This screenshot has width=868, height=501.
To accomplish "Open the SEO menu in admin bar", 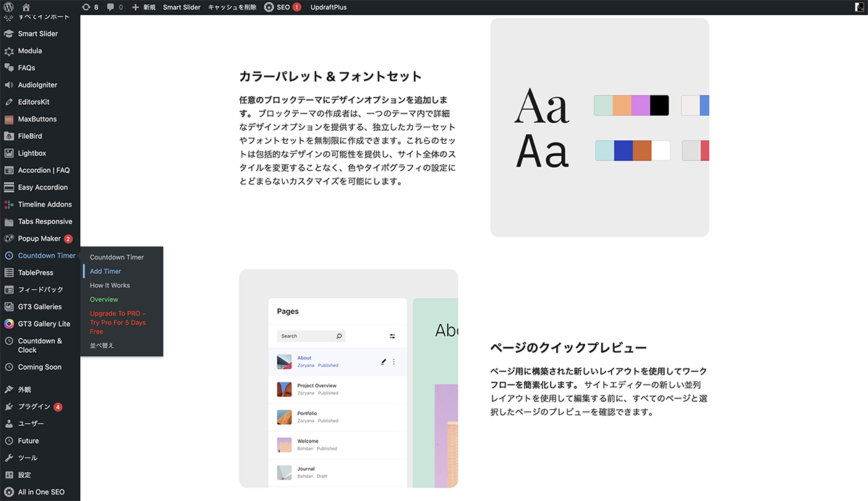I will (x=282, y=7).
